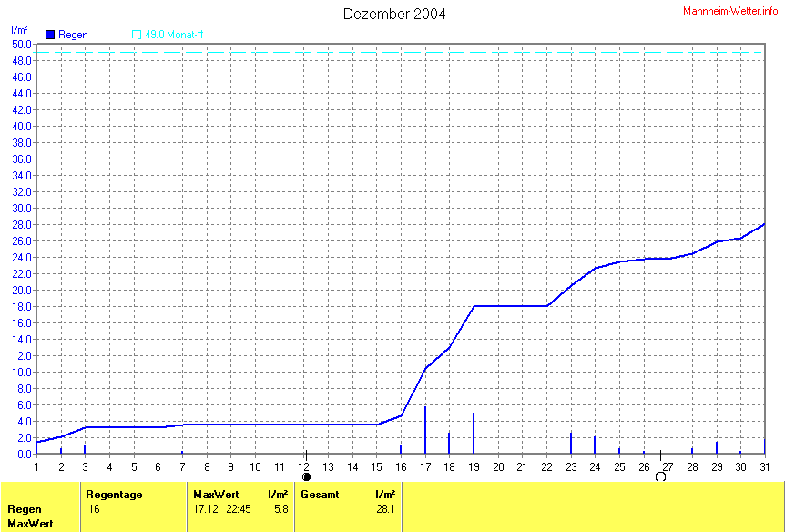The height and width of the screenshot is (532, 785).
Task: Click the Regen row label in table
Action: (x=24, y=508)
